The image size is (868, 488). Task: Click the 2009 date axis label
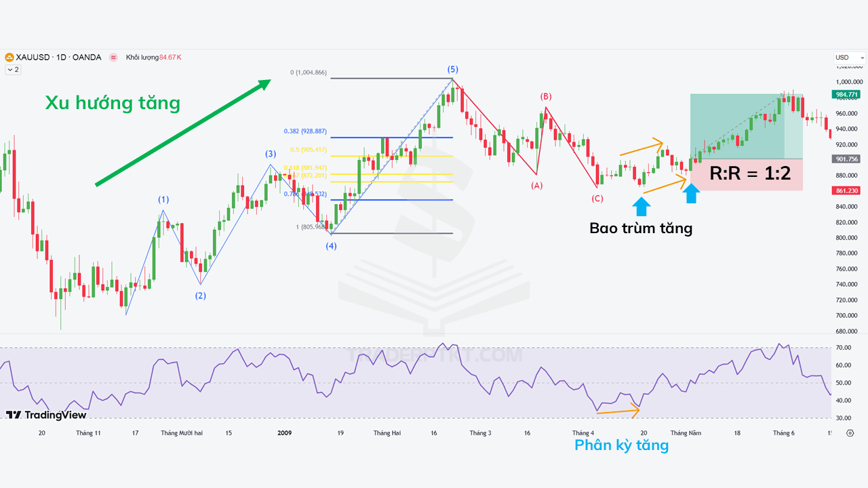click(284, 433)
